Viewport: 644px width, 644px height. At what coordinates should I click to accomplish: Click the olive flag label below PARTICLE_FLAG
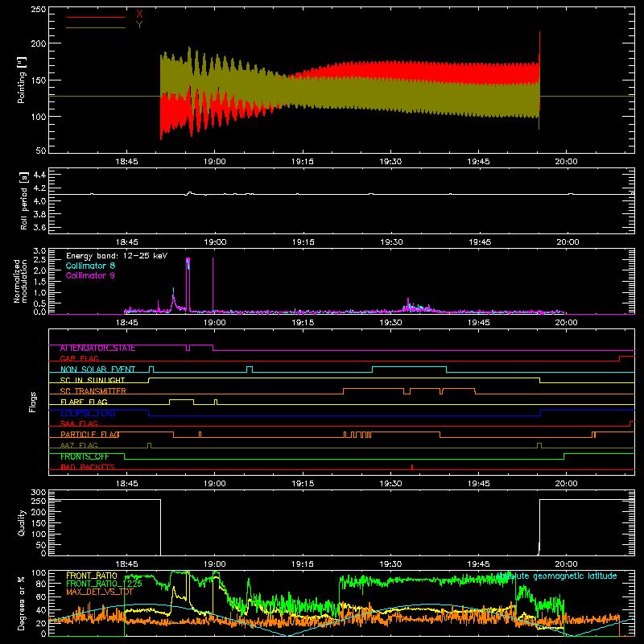coord(79,445)
